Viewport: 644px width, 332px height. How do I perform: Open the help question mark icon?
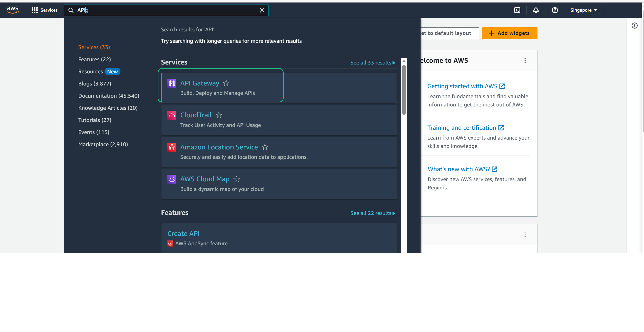point(555,10)
